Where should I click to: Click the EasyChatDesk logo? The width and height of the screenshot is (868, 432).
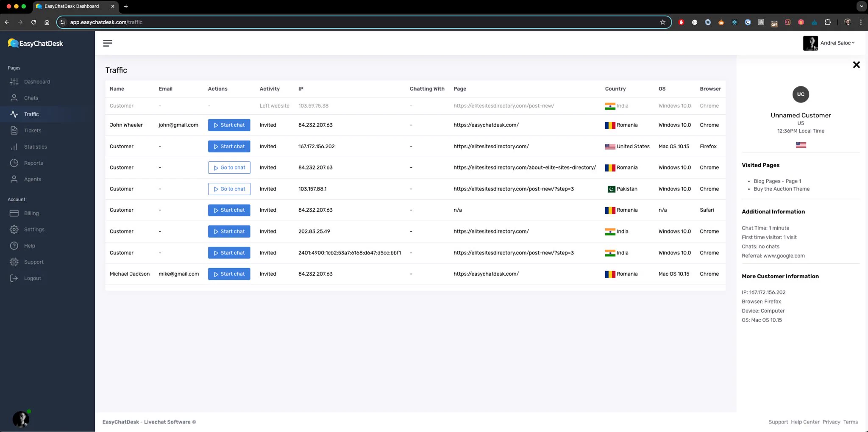pyautogui.click(x=35, y=43)
